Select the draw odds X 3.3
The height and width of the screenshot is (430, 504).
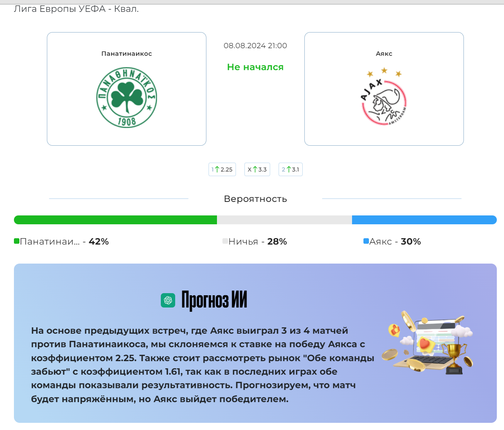tap(257, 169)
